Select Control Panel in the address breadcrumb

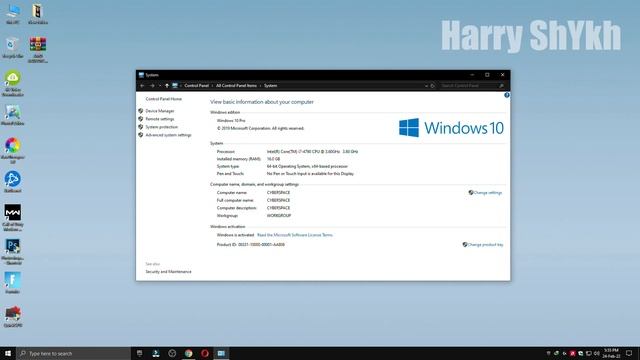coord(196,86)
